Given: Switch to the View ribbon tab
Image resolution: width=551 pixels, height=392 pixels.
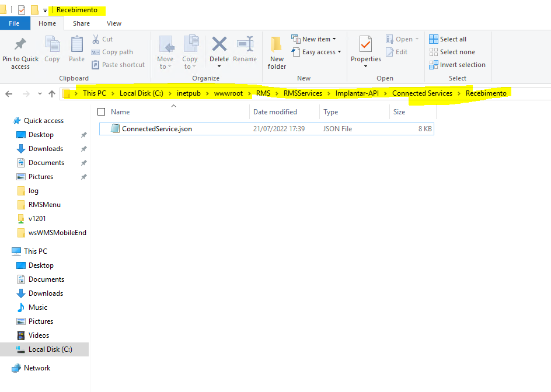Looking at the screenshot, I should (x=114, y=23).
